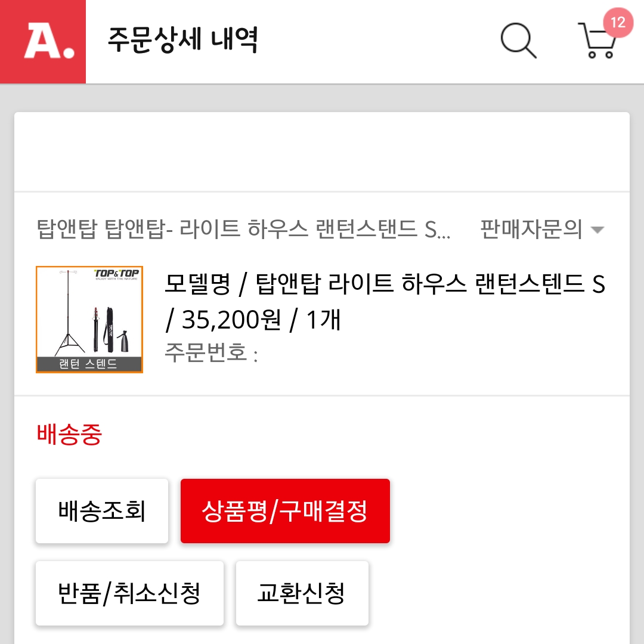Select the 모델명 product description text
The height and width of the screenshot is (644, 644).
coord(385,285)
